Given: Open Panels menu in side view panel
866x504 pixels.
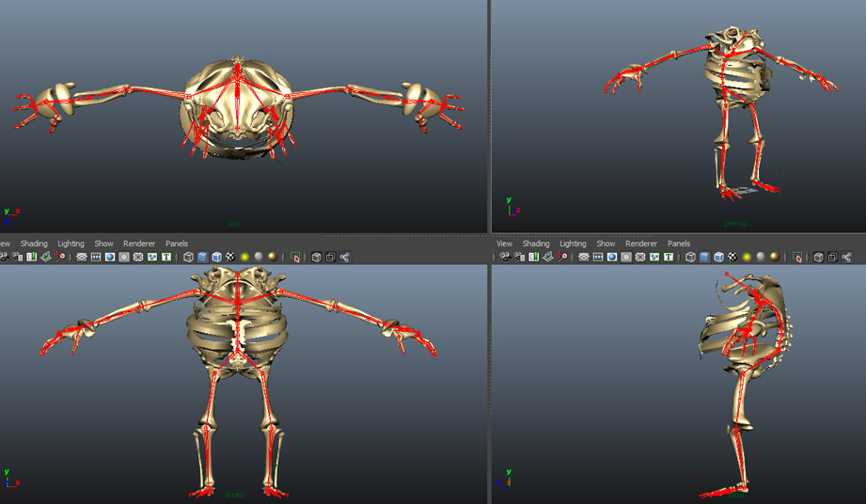Looking at the screenshot, I should (x=679, y=244).
